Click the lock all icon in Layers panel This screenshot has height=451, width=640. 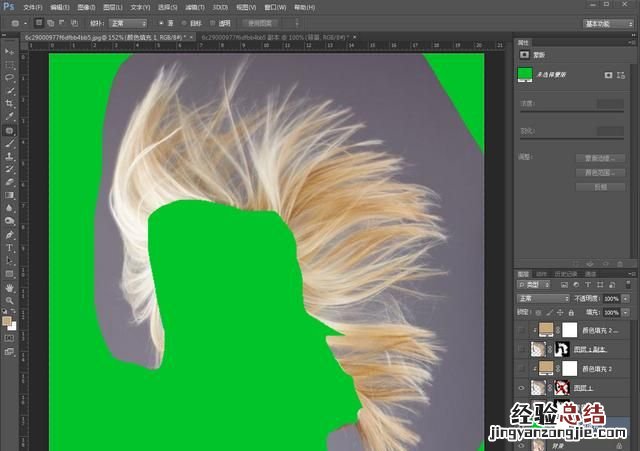point(573,312)
